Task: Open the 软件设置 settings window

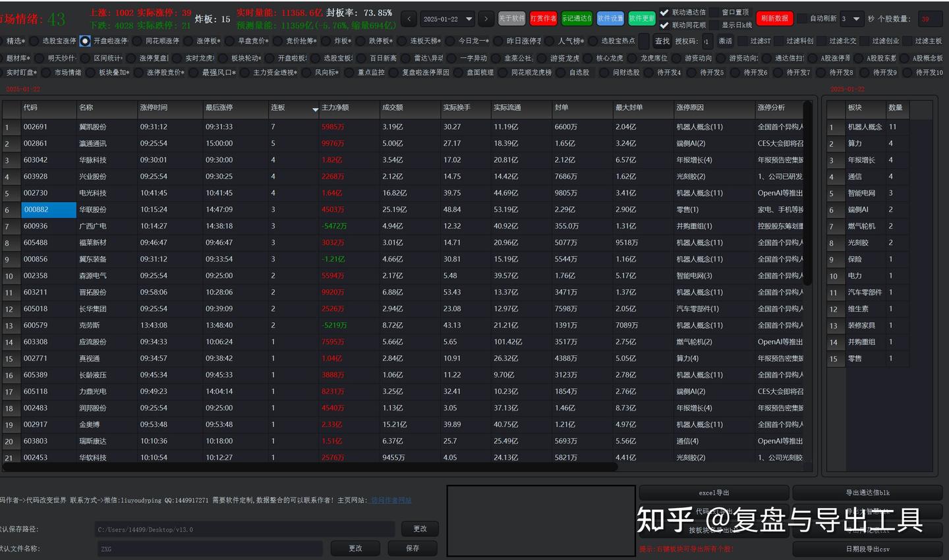Action: pyautogui.click(x=610, y=18)
